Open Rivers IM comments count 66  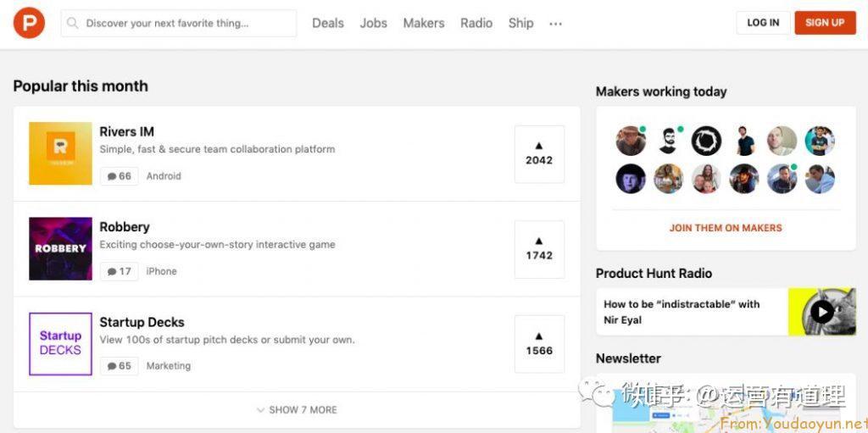(119, 176)
